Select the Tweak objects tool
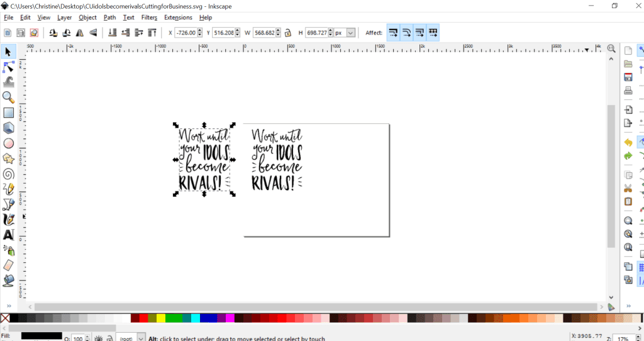Image resolution: width=644 pixels, height=341 pixels. [8, 82]
